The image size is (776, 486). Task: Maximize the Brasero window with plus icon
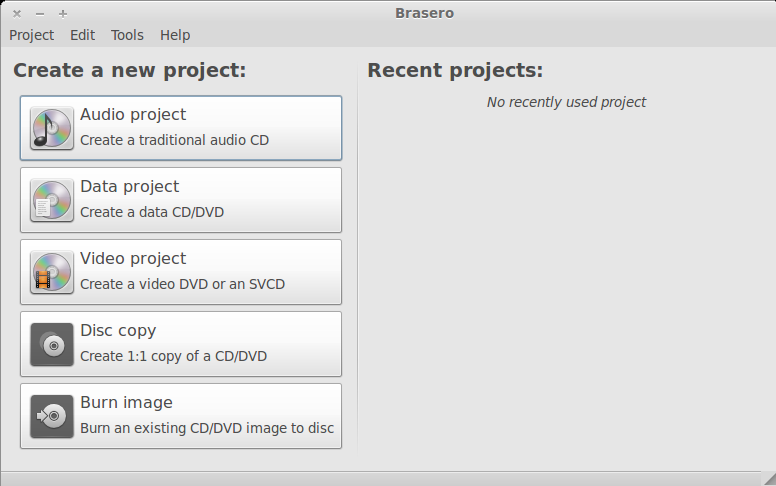(63, 14)
